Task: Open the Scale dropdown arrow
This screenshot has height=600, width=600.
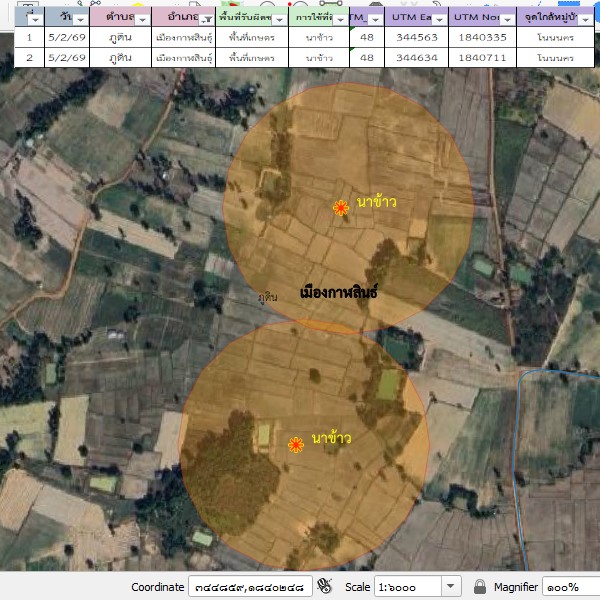Action: [450, 587]
